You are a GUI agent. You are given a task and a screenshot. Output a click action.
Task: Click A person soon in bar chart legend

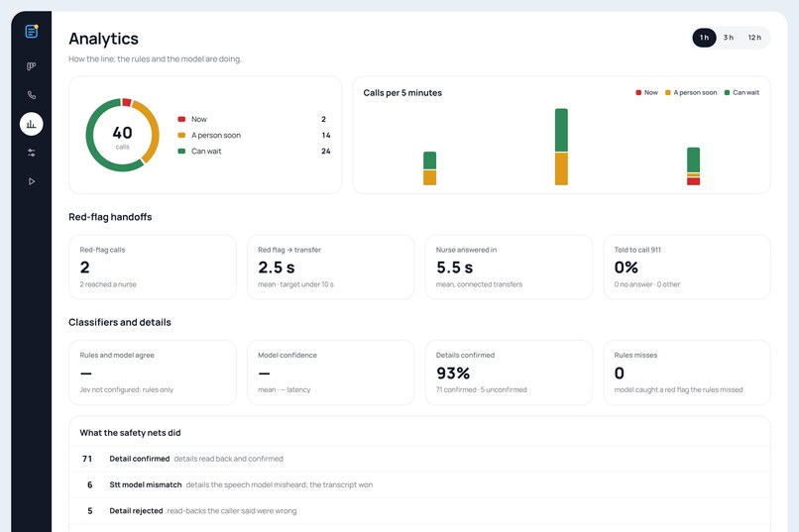[691, 93]
